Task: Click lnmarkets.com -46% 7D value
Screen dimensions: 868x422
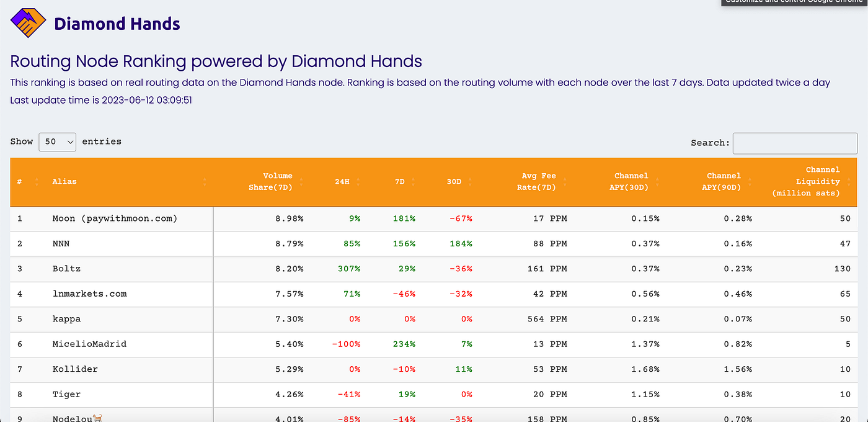Action: tap(404, 294)
